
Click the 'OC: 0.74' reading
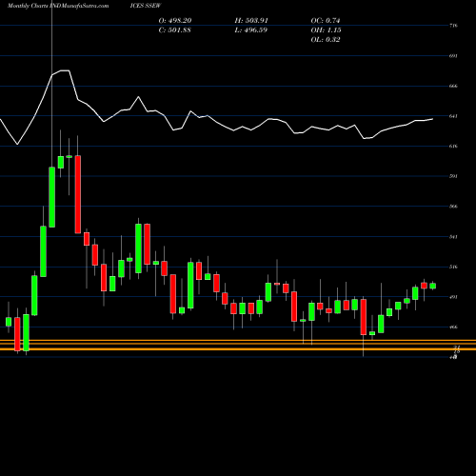(x=326, y=21)
